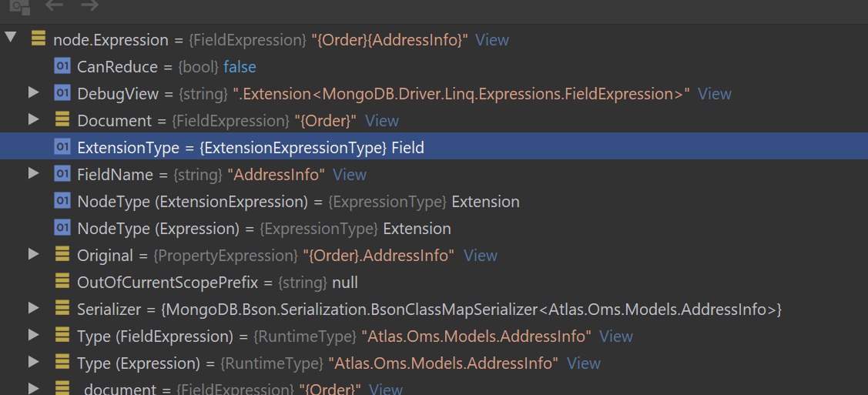Click the CanReduce property icon
The width and height of the screenshot is (868, 395).
pyautogui.click(x=62, y=67)
